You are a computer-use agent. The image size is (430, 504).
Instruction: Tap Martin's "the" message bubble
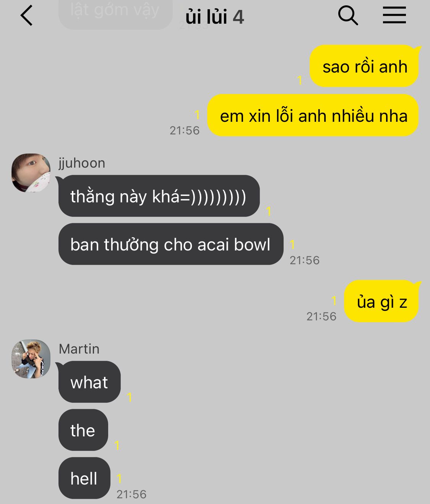pyautogui.click(x=83, y=430)
